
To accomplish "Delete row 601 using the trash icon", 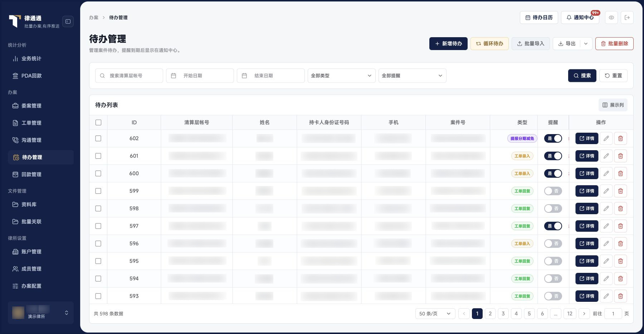I will (621, 156).
